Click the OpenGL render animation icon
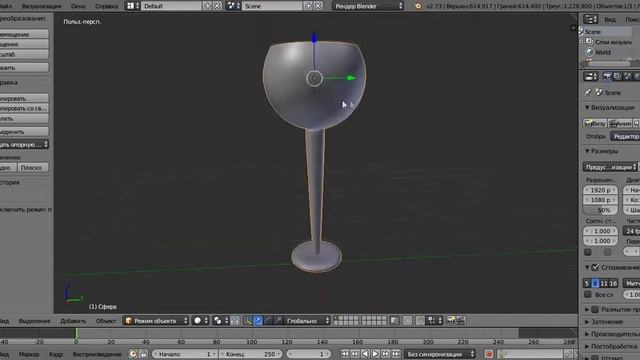The image size is (640, 360). pos(460,321)
